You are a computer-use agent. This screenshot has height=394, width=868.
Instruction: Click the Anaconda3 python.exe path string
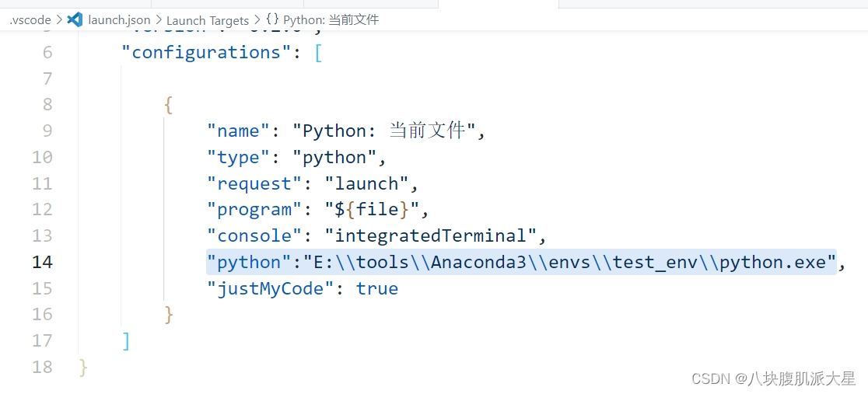(569, 262)
